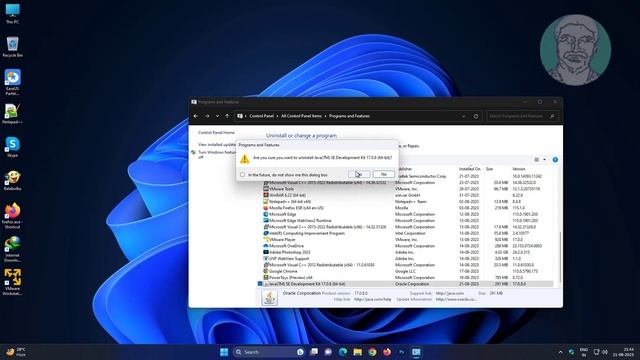Open Microsoft Edge from taskbar

(343, 352)
